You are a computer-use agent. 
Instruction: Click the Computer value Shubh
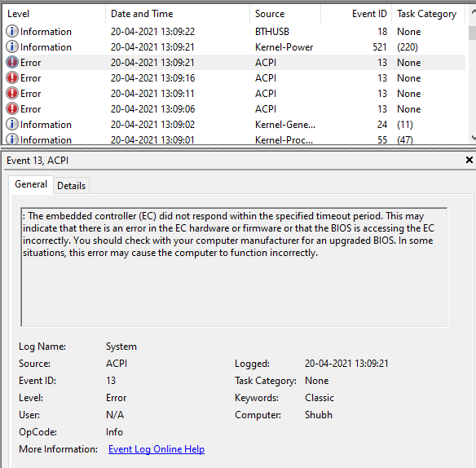click(x=319, y=415)
